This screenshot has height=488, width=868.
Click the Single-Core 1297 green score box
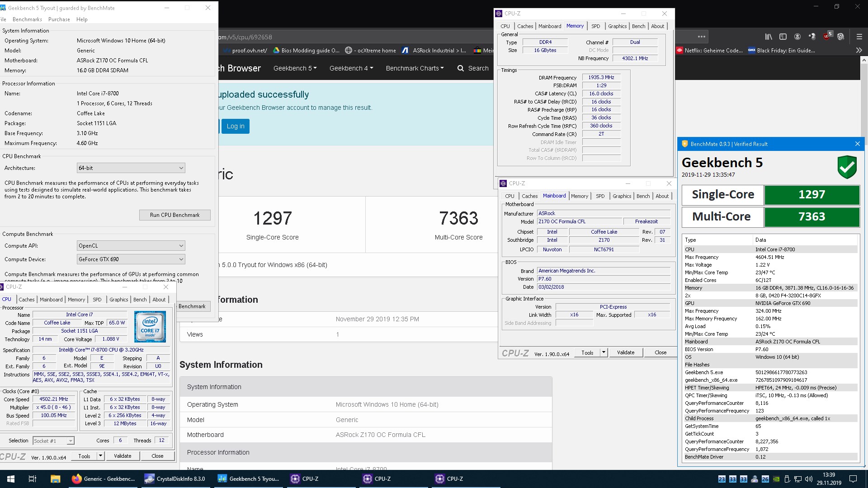[x=811, y=195]
